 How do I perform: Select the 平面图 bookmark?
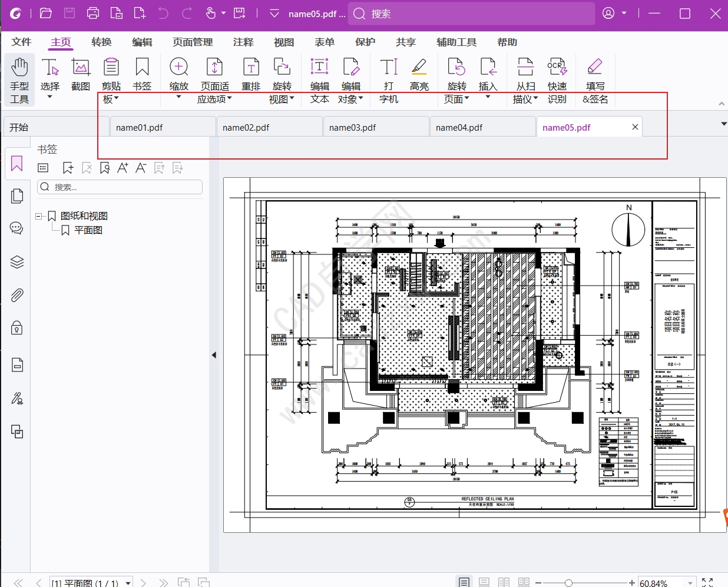88,230
